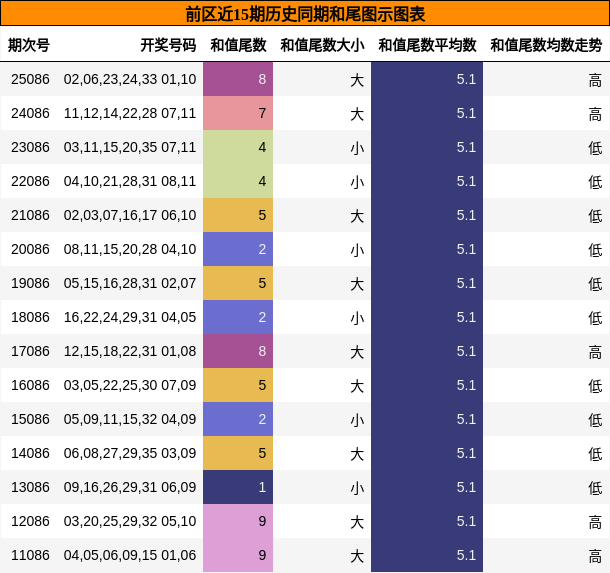The image size is (610, 573).
Task: Select winning numbers 06,08,27,29,35 03,09
Action: coord(130,453)
